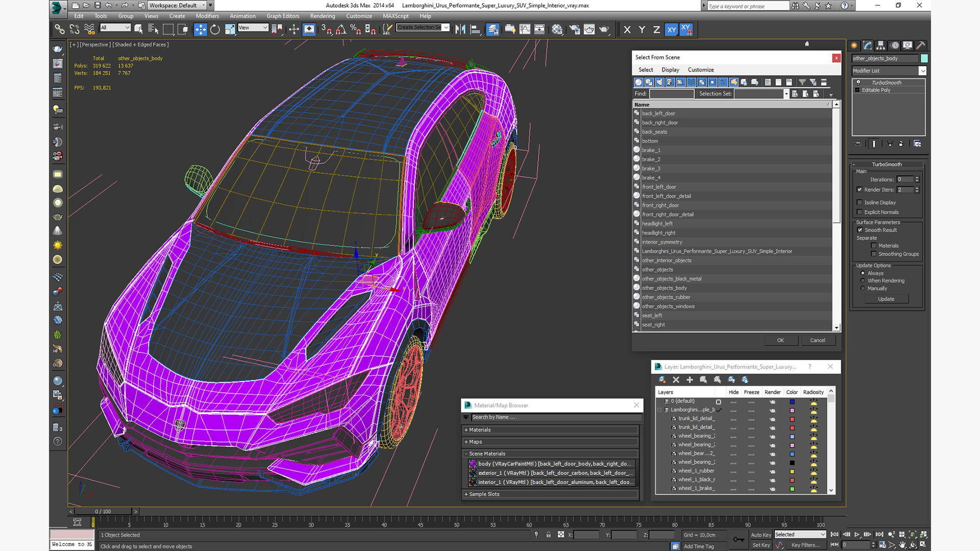980x551 pixels.
Task: Restrict axis to X in toolbar
Action: [627, 30]
